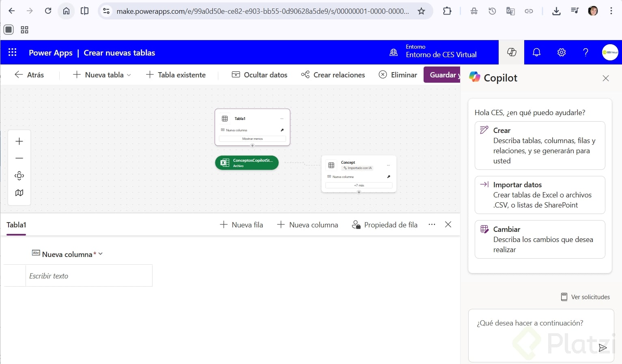Zoom in on the table canvas
Image resolution: width=622 pixels, height=364 pixels.
pyautogui.click(x=19, y=141)
